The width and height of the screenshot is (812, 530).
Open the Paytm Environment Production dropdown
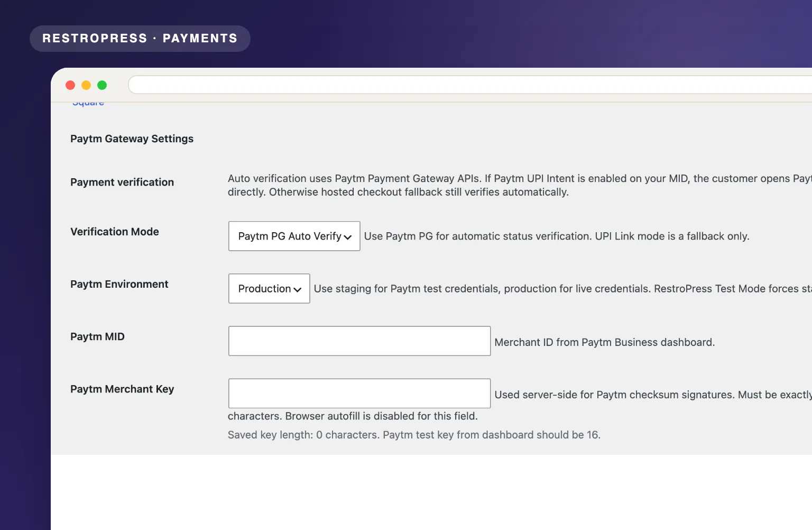click(x=269, y=288)
